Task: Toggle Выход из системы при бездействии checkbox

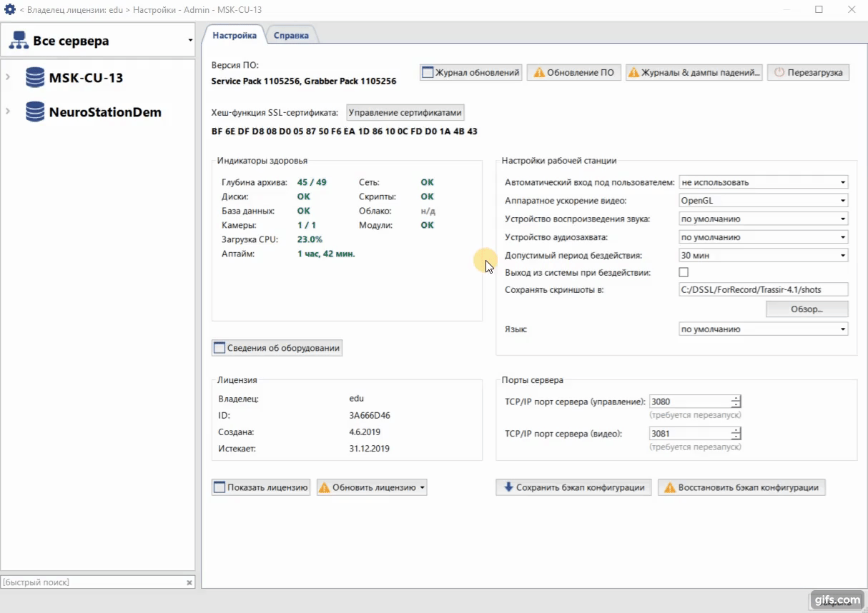Action: click(x=684, y=272)
